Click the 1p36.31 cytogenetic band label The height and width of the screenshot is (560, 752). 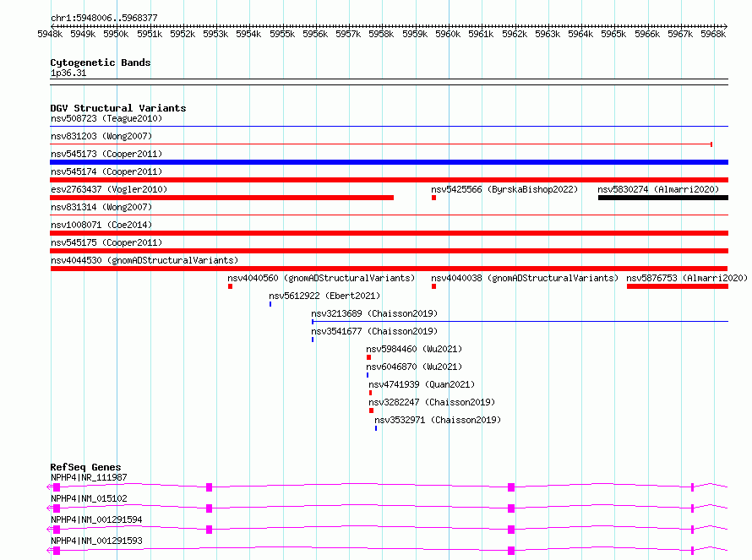tap(68, 73)
